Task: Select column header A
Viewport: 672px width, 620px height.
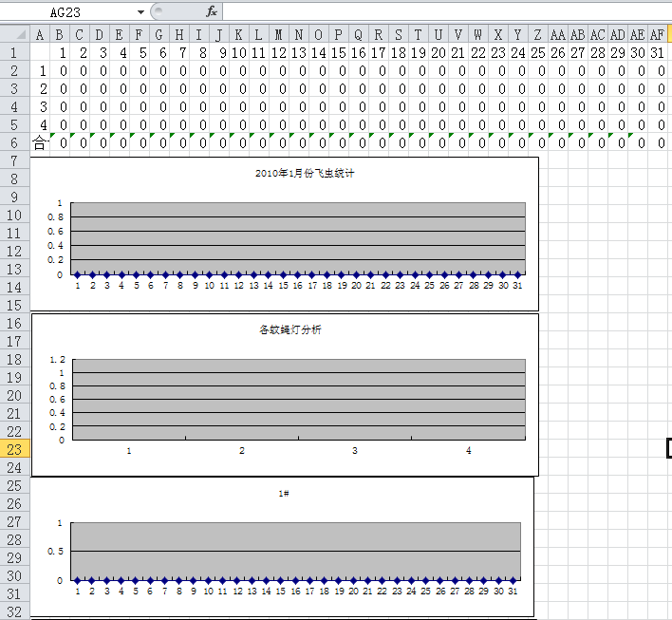Action: point(40,35)
